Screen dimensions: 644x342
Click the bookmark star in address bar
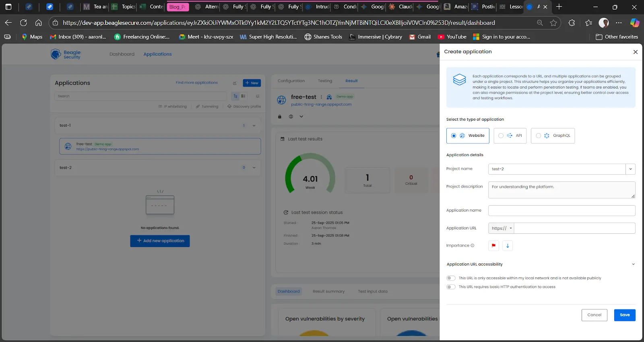(x=553, y=23)
